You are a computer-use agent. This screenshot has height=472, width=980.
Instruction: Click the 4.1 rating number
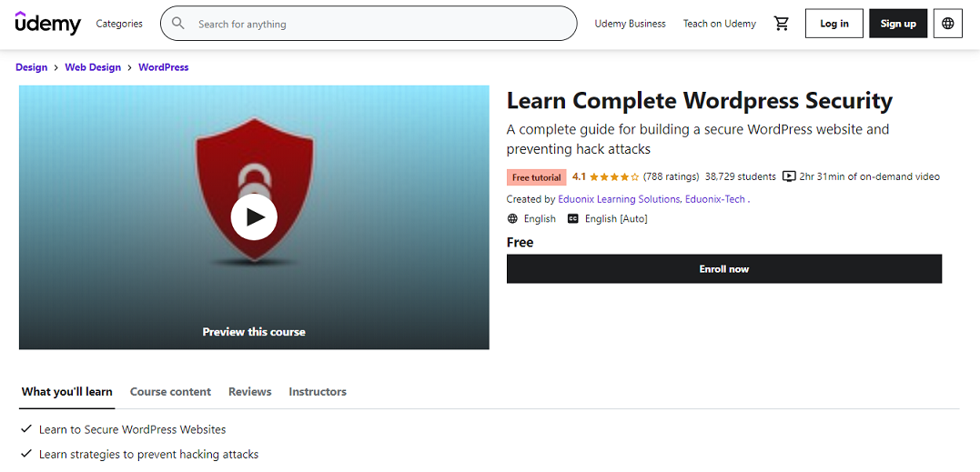[x=579, y=176]
